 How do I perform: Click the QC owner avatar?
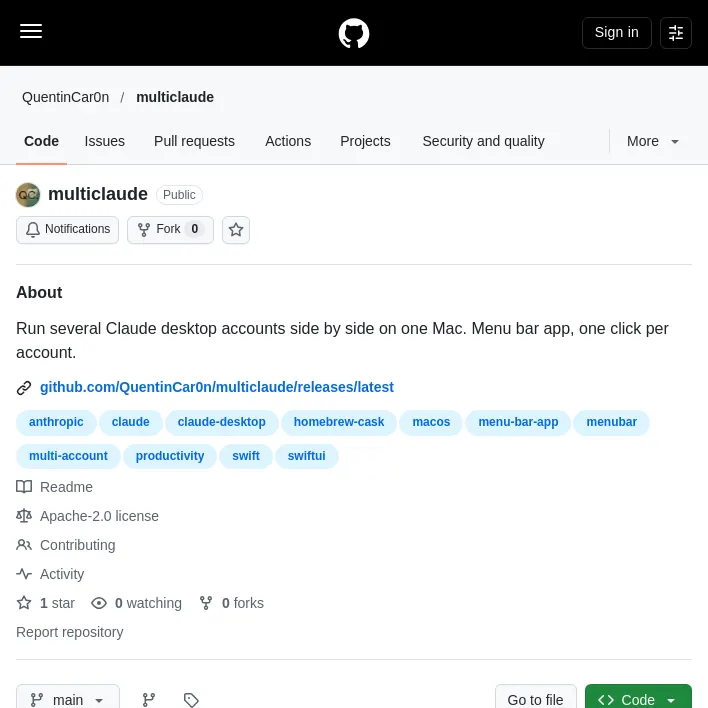point(28,195)
